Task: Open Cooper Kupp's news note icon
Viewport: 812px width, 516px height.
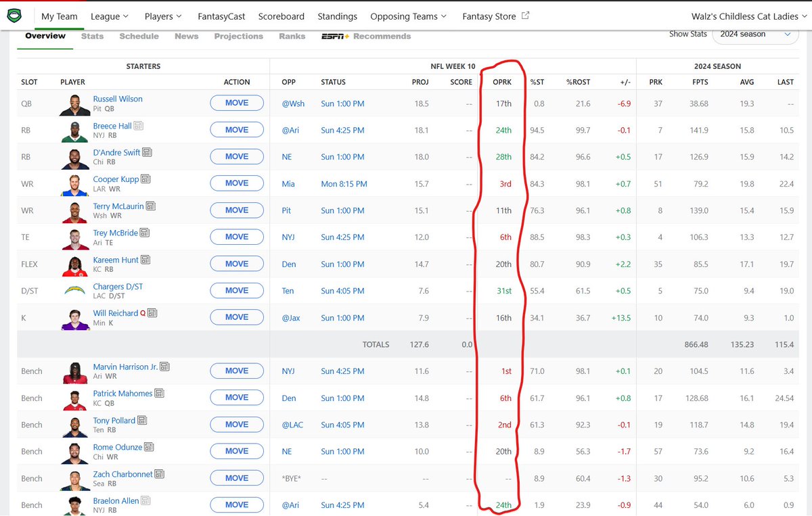Action: pos(145,179)
